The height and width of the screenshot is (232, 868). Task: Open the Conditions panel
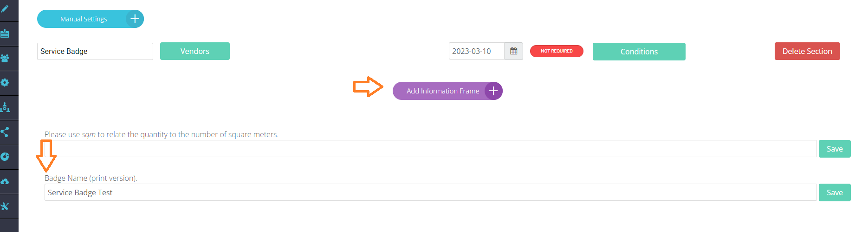[x=639, y=52]
